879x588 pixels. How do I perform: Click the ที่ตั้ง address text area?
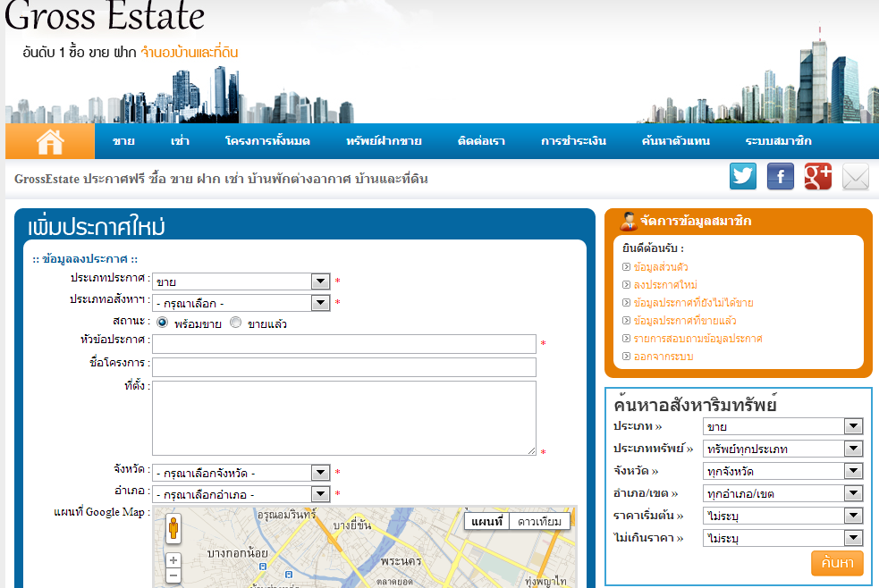pos(344,418)
